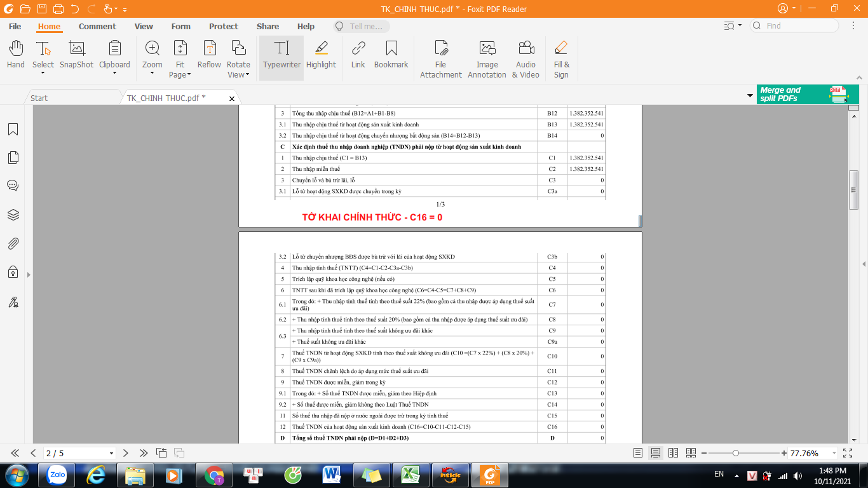The width and height of the screenshot is (868, 488).
Task: Open the Audio & Video tool
Action: tap(526, 58)
